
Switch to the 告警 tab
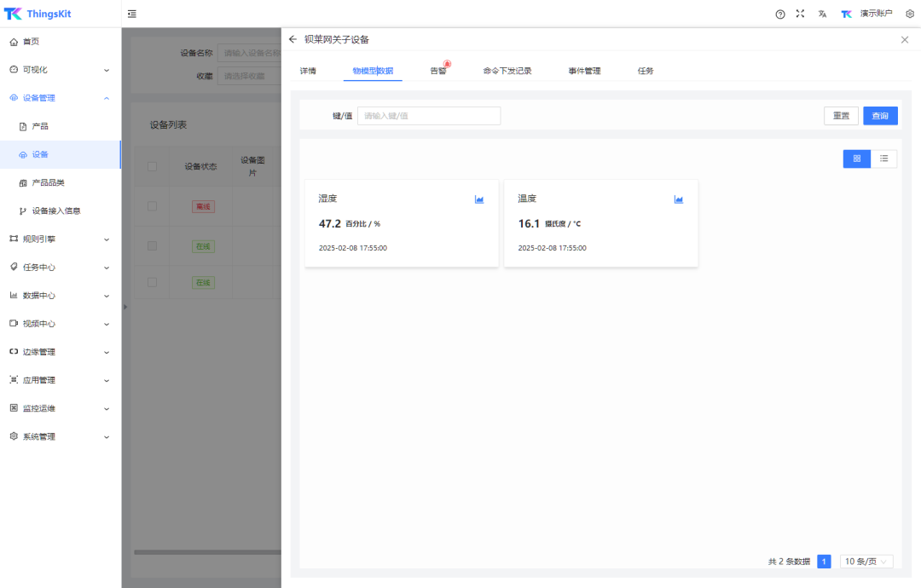click(438, 71)
